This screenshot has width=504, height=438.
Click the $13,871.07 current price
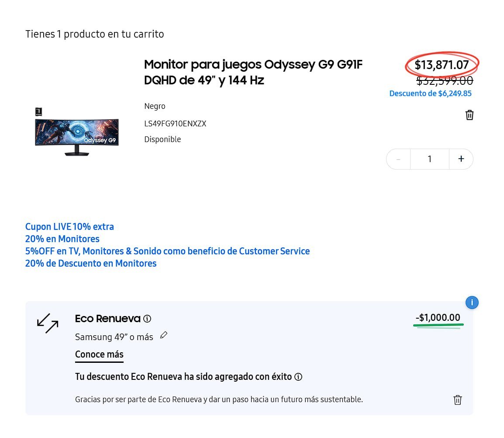point(442,65)
